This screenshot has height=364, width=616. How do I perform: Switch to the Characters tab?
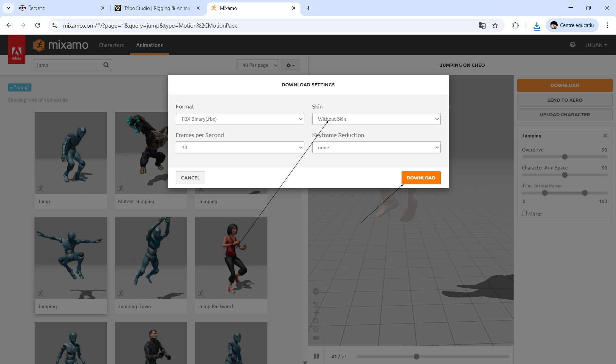pyautogui.click(x=111, y=45)
